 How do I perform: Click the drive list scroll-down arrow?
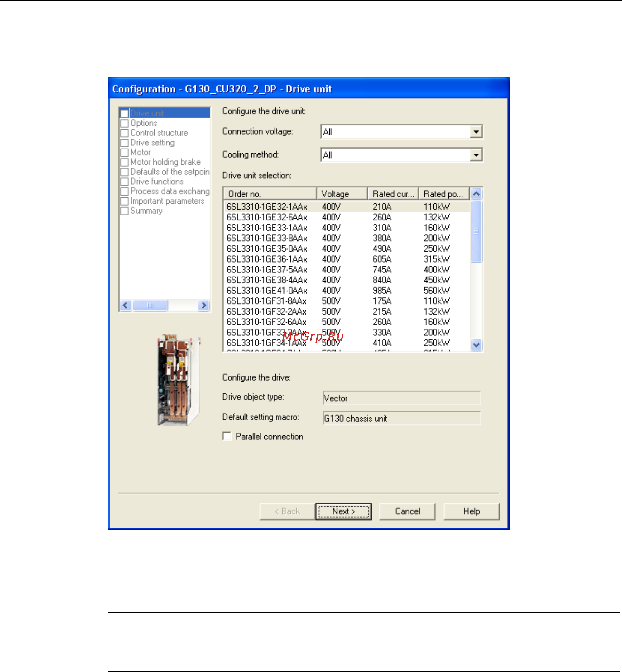pos(476,345)
